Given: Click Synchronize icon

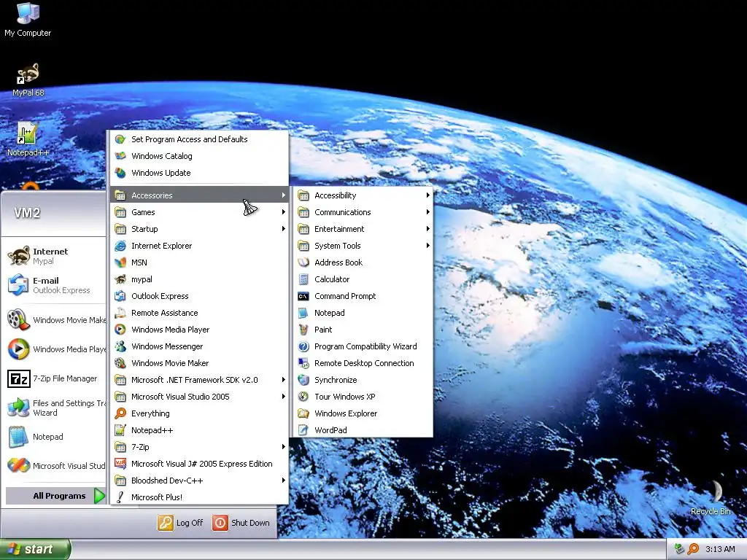Looking at the screenshot, I should 303,380.
